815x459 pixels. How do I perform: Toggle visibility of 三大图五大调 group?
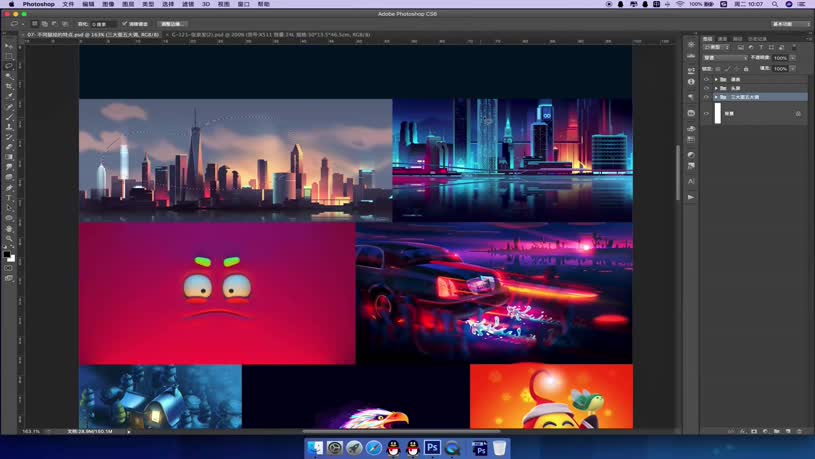coord(706,97)
